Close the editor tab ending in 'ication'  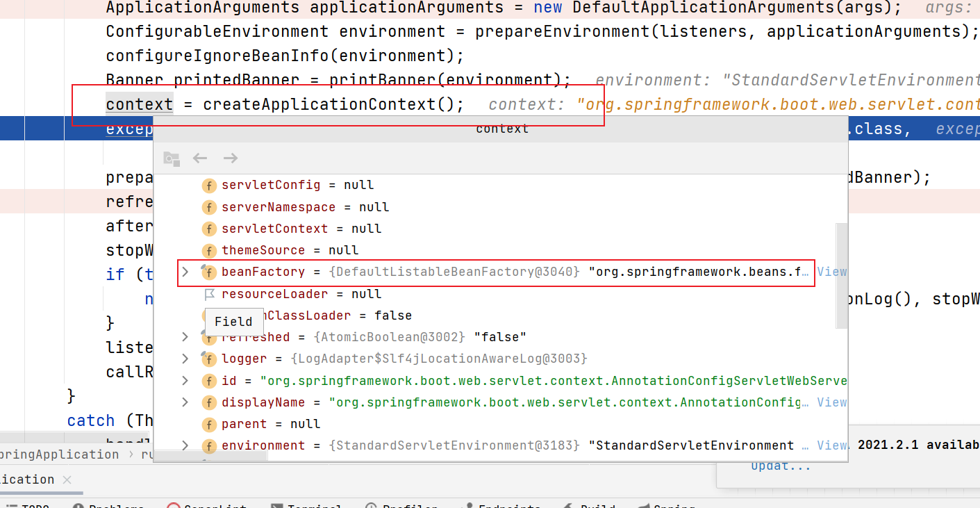point(67,480)
